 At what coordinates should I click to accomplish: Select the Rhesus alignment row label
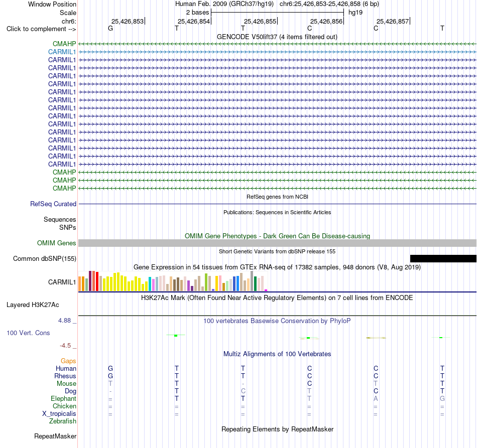tap(65, 376)
